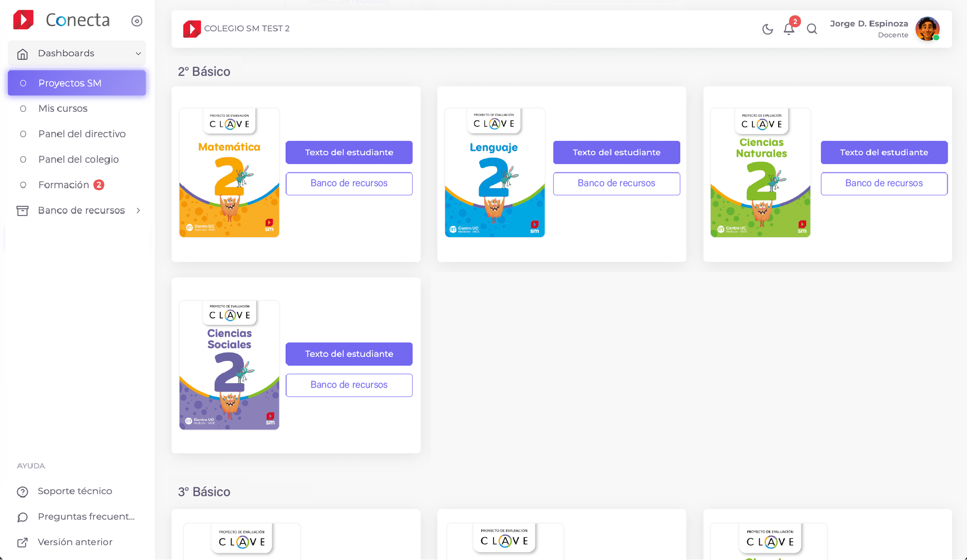
Task: Open Ciencias Naturales Banco de recursos
Action: (884, 184)
